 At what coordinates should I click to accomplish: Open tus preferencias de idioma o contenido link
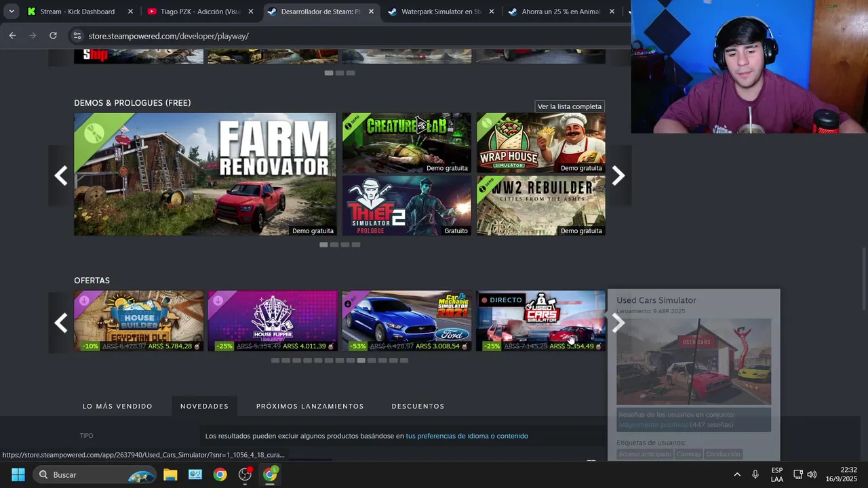467,436
